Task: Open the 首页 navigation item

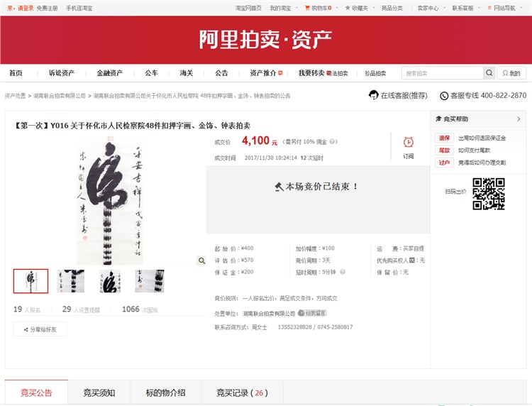Action: tap(16, 73)
